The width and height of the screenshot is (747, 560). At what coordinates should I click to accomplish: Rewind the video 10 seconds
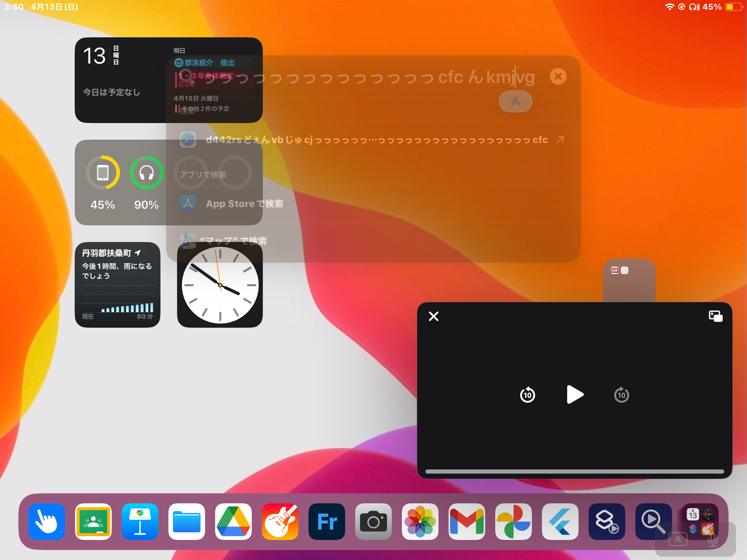[x=527, y=395]
